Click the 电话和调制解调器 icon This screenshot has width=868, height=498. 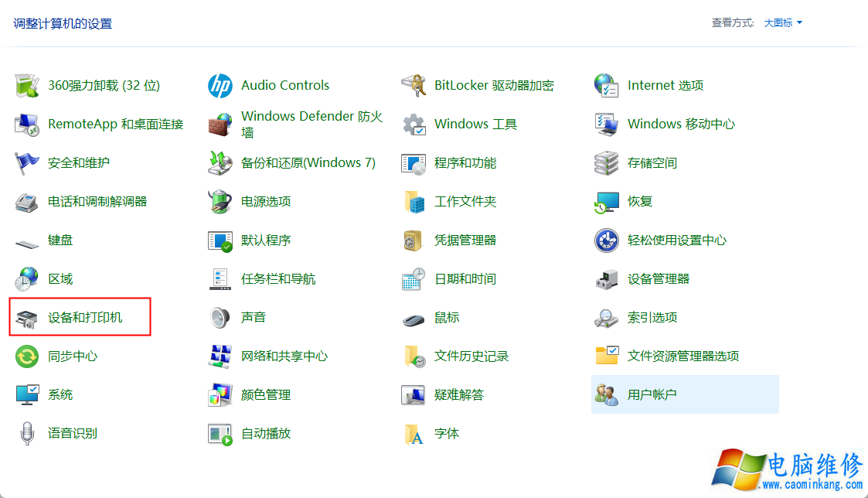pyautogui.click(x=26, y=202)
